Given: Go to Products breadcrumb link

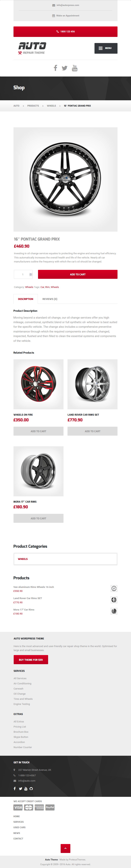Looking at the screenshot, I should click(33, 106).
